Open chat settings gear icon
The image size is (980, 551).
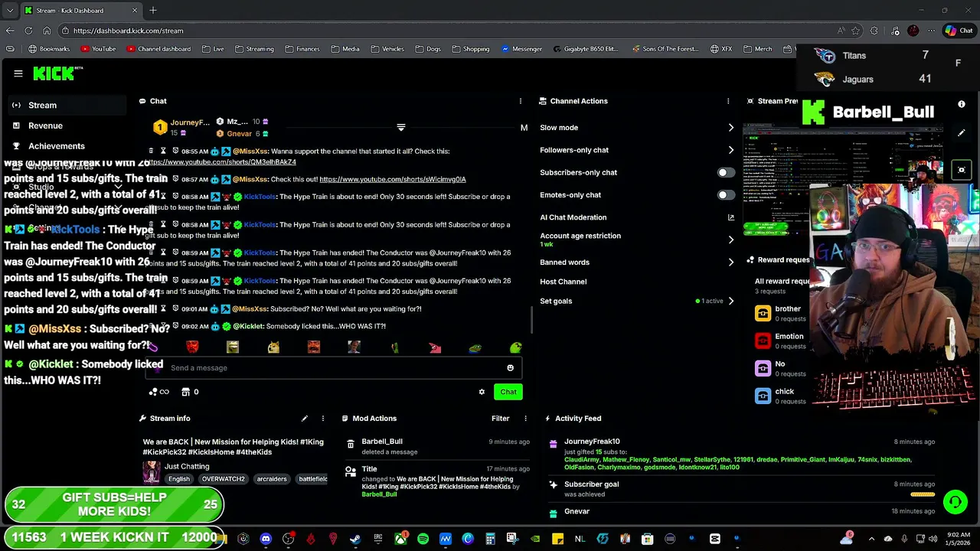pyautogui.click(x=482, y=392)
